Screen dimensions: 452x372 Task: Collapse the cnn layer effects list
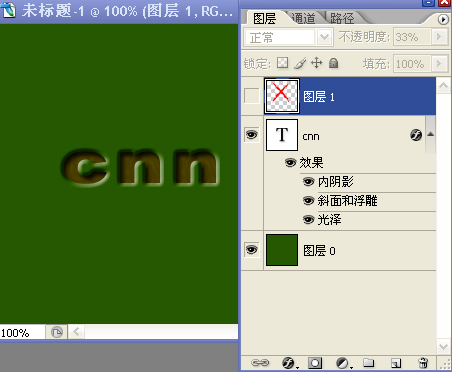click(430, 134)
